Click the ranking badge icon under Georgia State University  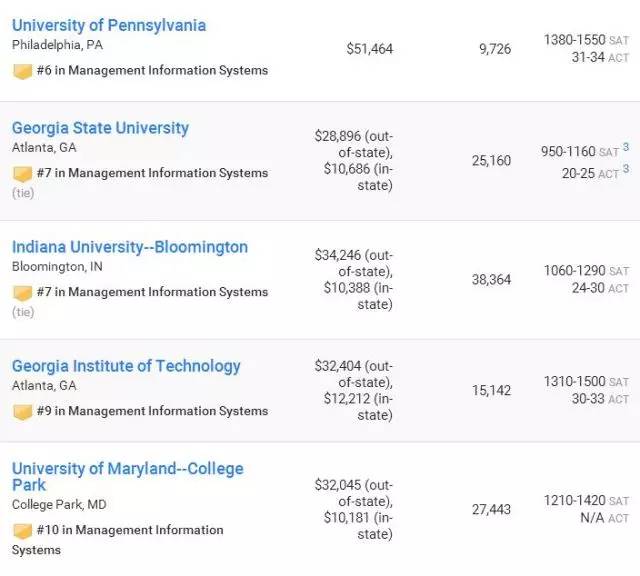pos(22,173)
